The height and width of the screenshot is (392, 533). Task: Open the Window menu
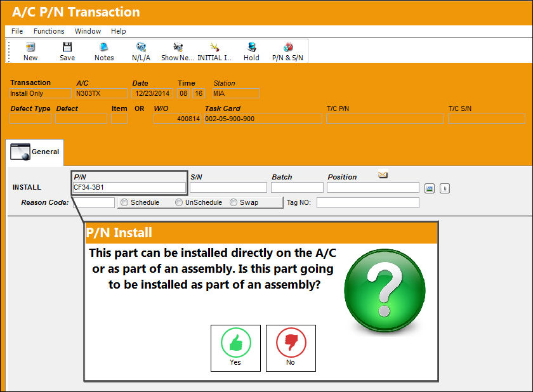[x=88, y=31]
